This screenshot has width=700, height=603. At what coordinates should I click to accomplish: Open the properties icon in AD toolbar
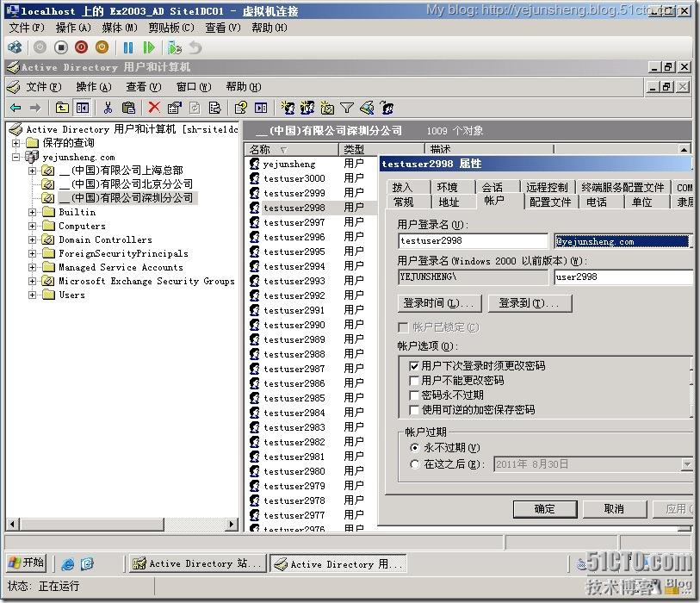174,108
